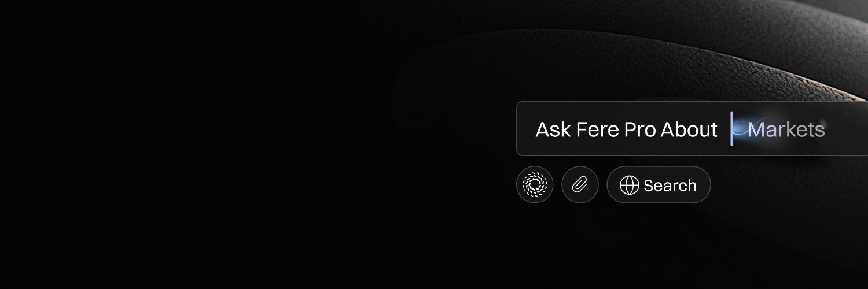Click the blue text cursor bar
Image resolution: width=868 pixels, height=289 pixels.
click(732, 129)
